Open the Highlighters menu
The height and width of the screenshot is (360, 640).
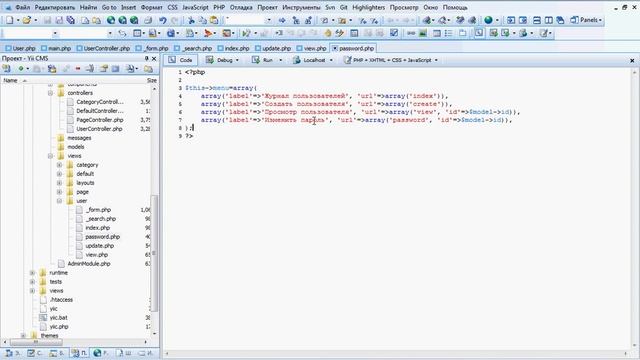[369, 7]
